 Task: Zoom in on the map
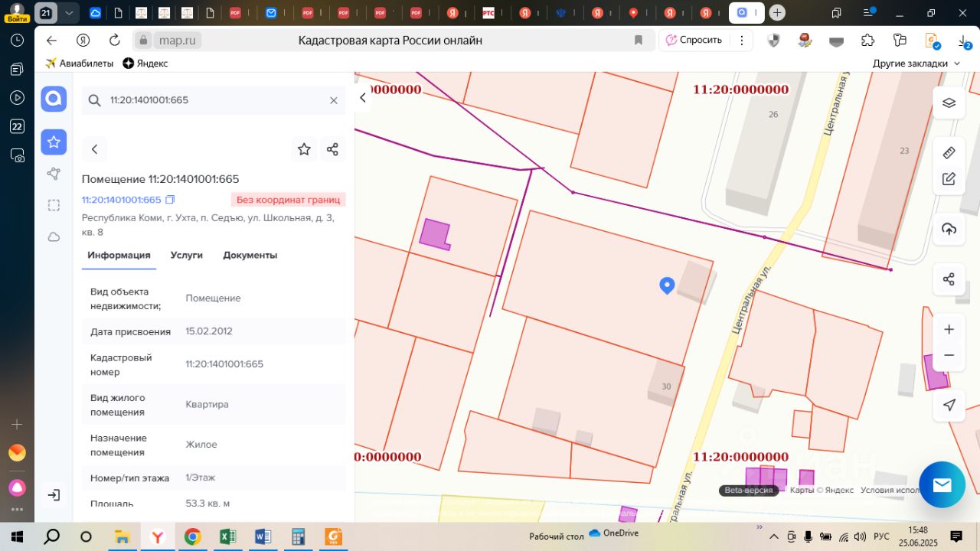pyautogui.click(x=949, y=329)
